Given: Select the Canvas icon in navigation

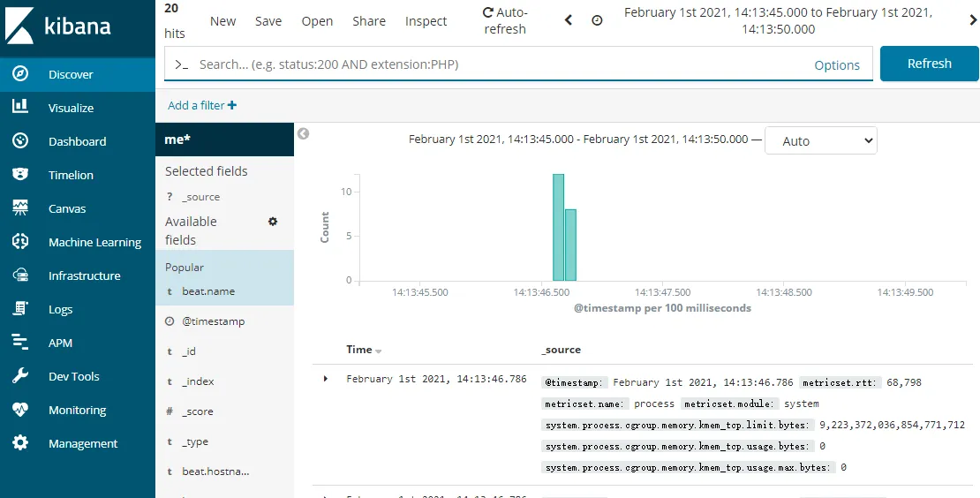Looking at the screenshot, I should (x=20, y=208).
